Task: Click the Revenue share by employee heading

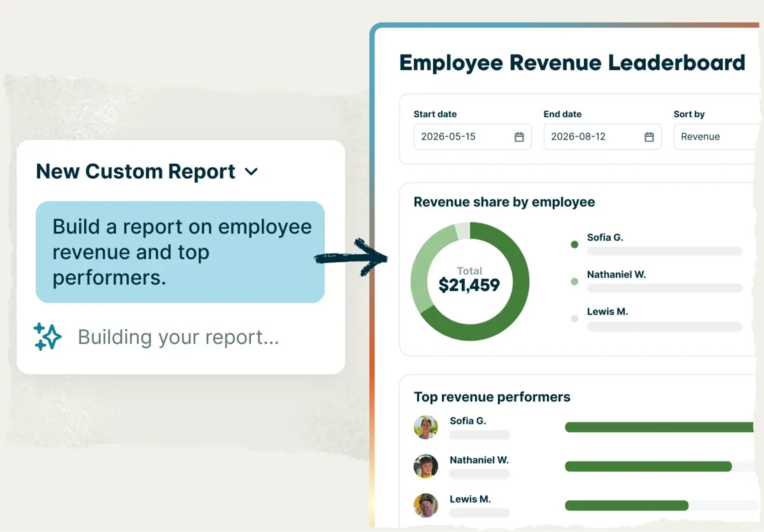Action: pos(504,202)
